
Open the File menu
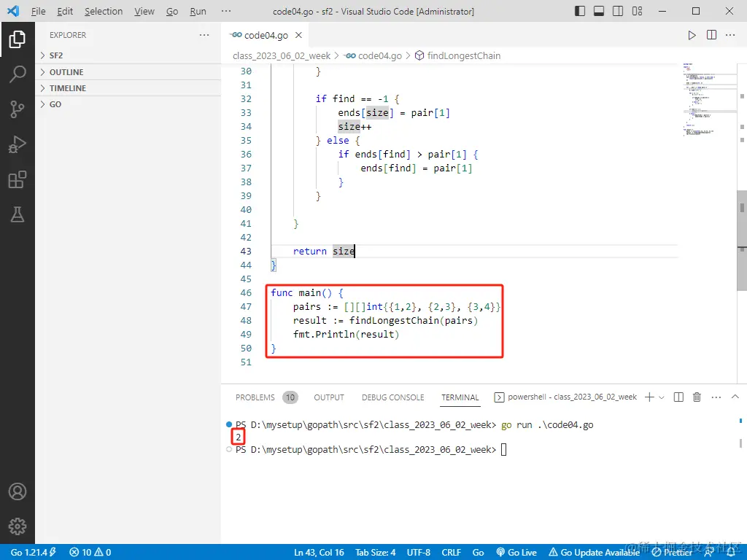coord(38,11)
